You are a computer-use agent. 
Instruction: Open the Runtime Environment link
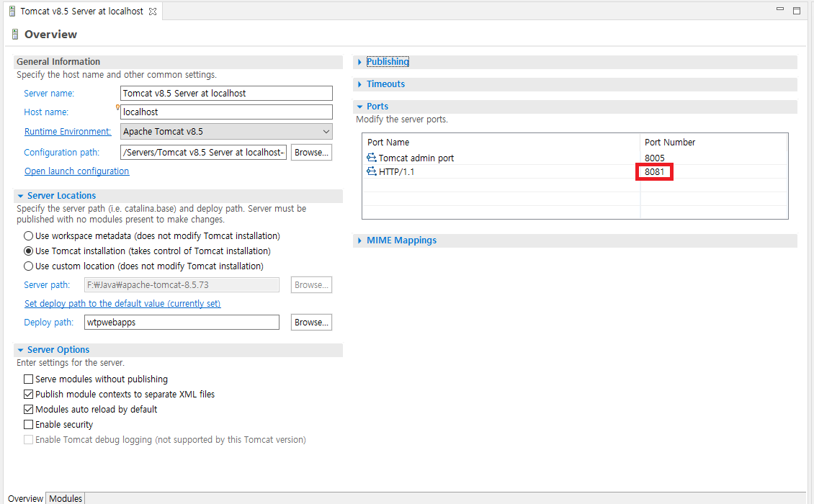(68, 131)
